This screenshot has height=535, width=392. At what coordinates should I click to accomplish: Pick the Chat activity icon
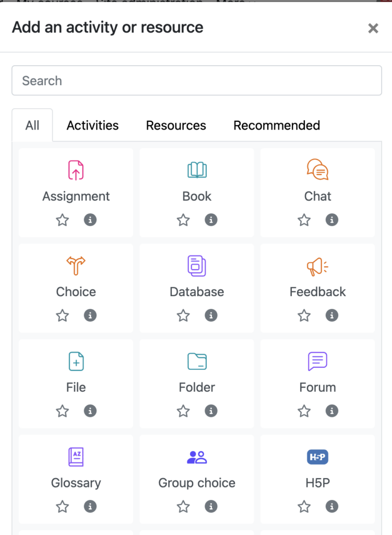pyautogui.click(x=317, y=170)
